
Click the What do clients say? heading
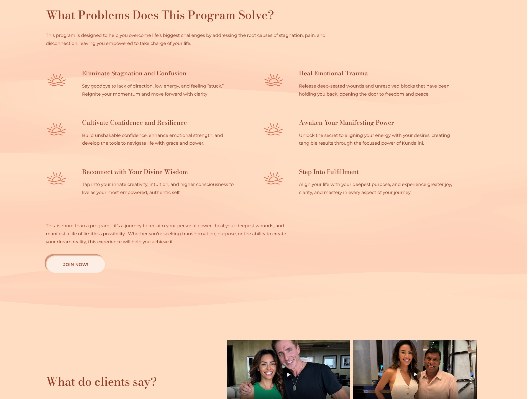point(101,382)
